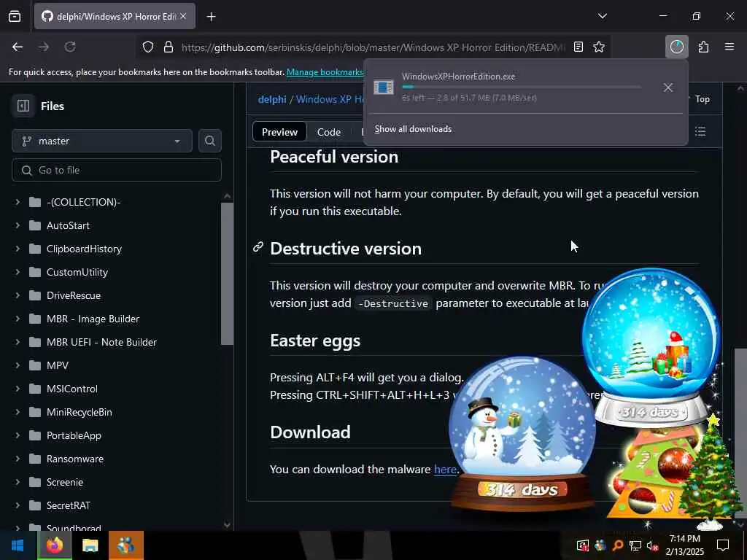The width and height of the screenshot is (747, 560).
Task: Close the Windows XP Horror Edition tab
Action: point(183,16)
